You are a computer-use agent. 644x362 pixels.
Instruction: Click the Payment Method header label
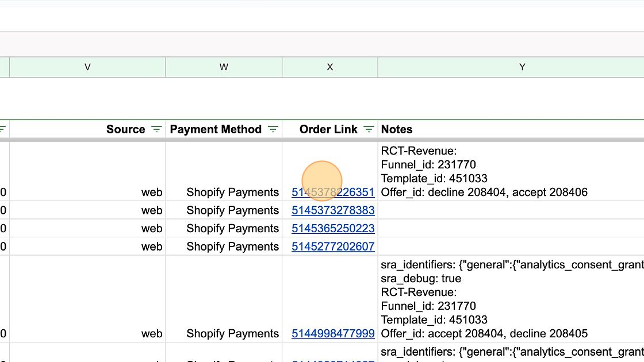click(x=216, y=130)
